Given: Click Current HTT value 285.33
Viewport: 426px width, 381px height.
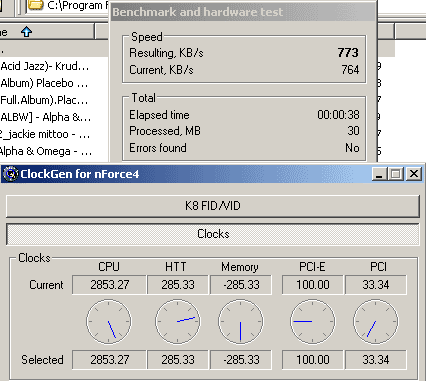Looking at the screenshot, I should 178,285.
